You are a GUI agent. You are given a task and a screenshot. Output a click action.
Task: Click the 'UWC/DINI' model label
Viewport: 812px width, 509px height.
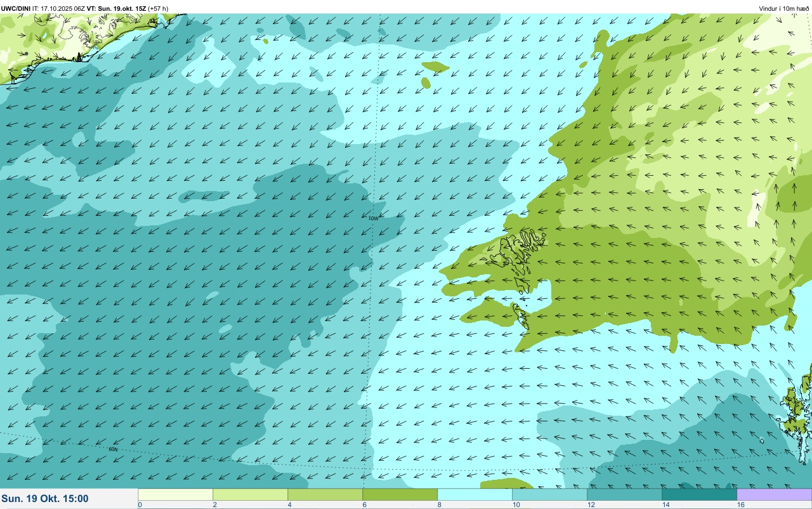(16, 8)
